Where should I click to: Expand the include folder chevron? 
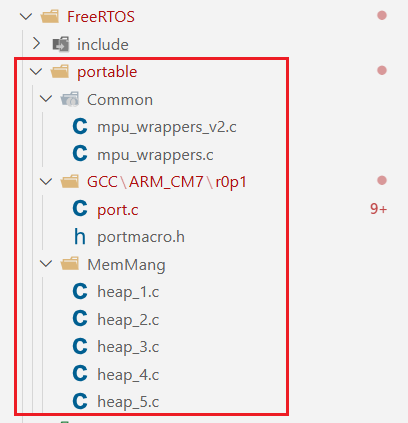coord(36,44)
